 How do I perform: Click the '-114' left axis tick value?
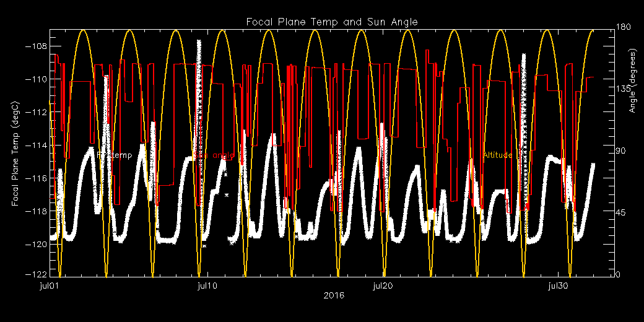[x=36, y=146]
